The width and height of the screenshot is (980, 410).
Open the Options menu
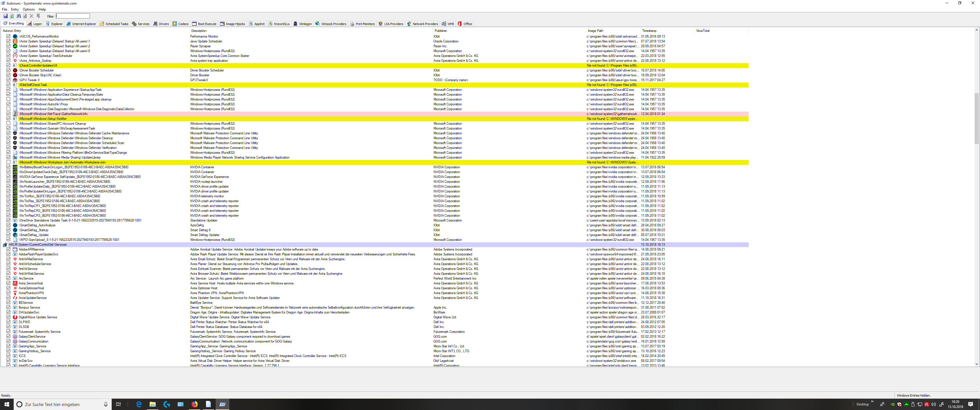(28, 9)
